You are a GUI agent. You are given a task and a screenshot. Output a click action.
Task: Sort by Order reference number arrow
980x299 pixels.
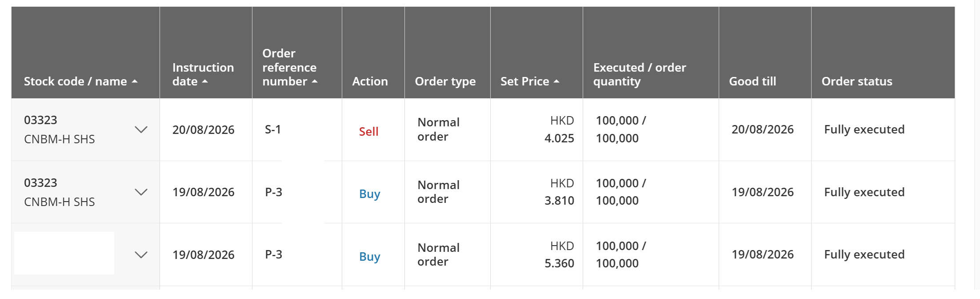[315, 81]
